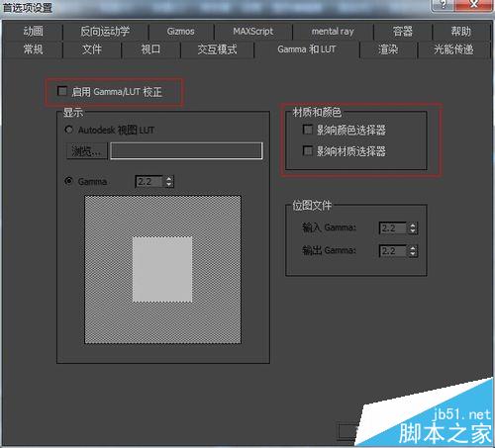Image resolution: width=495 pixels, height=448 pixels.
Task: Switch to the 帮助 tab
Action: coord(461,32)
